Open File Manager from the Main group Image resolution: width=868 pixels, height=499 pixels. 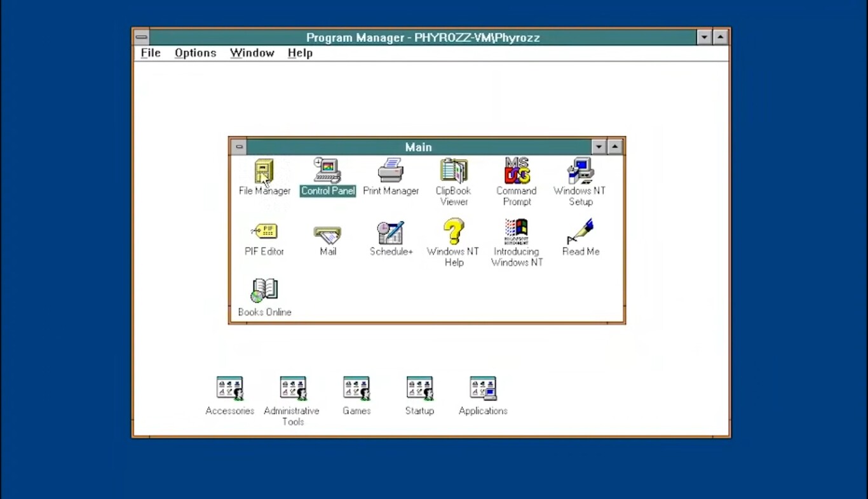264,170
